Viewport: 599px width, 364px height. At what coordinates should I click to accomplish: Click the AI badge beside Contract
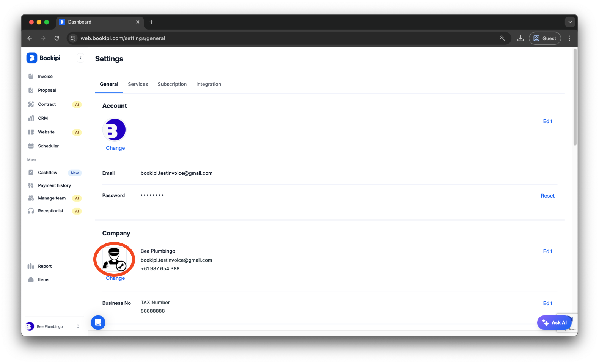(x=77, y=105)
